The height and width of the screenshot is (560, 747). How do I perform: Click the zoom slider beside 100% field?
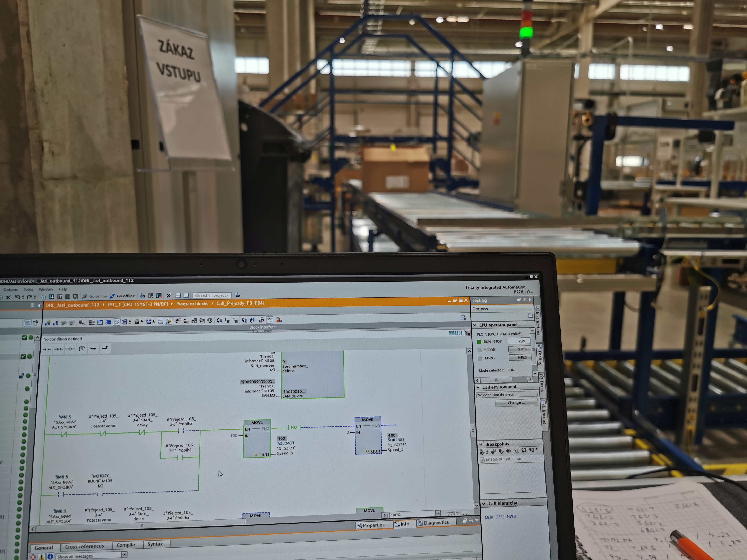coord(457,513)
